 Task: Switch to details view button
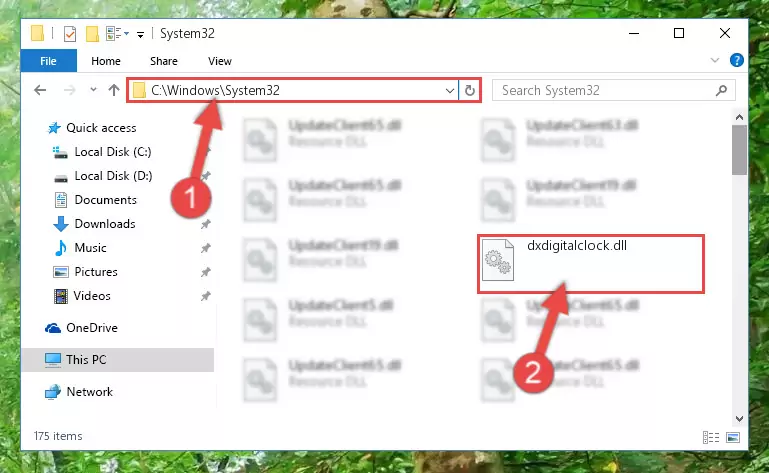[x=711, y=437]
